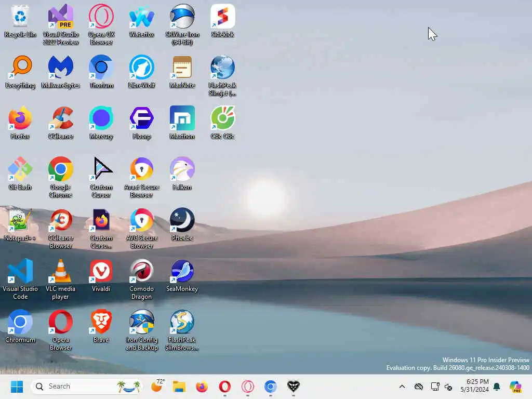The height and width of the screenshot is (399, 532).
Task: Select the FlashPeak Slimjet shortcut
Action: (222, 75)
